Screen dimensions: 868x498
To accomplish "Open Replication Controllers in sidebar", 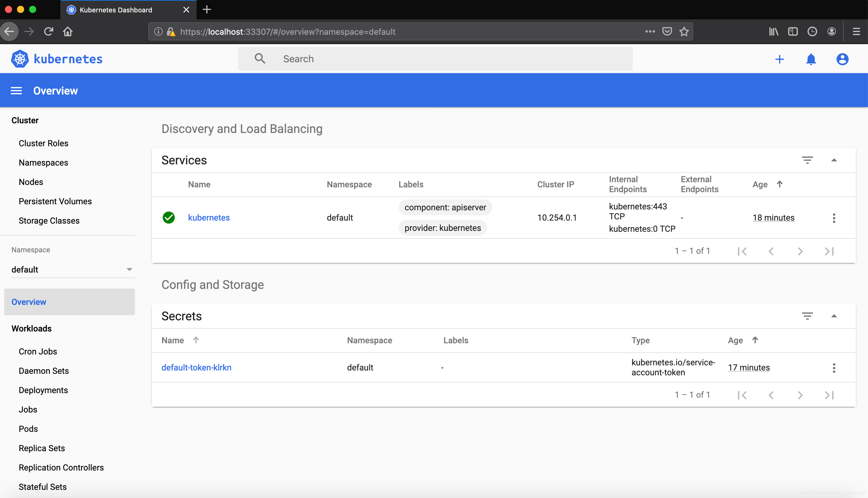I will click(61, 467).
